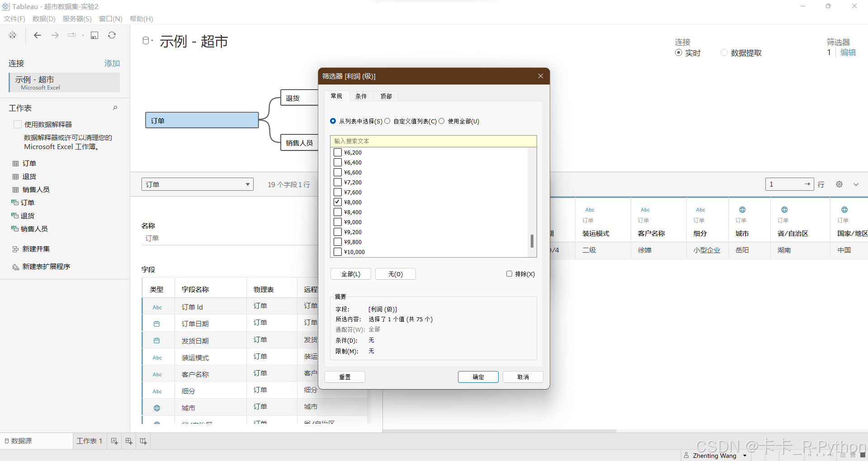Click the new worksheet icon
Viewport: 868px width, 461px height.
click(x=114, y=441)
